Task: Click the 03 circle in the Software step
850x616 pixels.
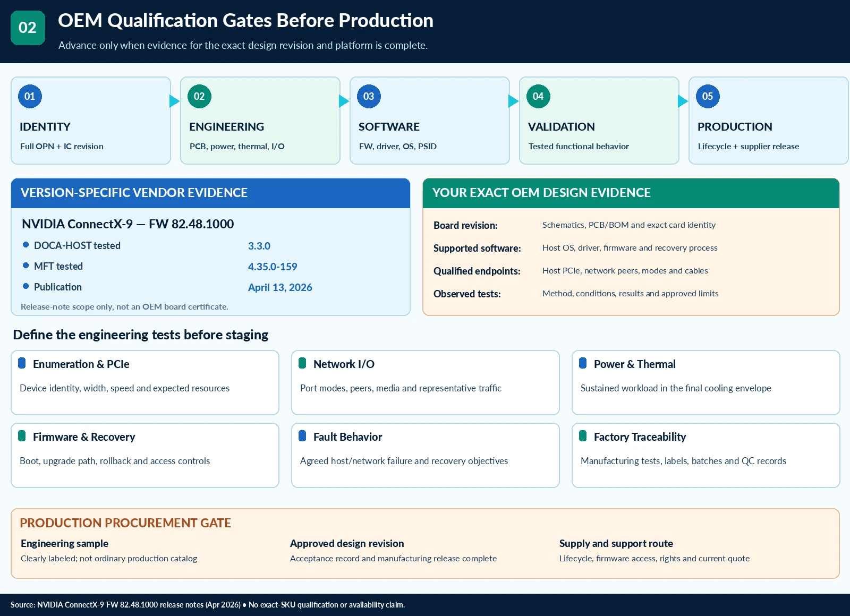Action: 369,96
